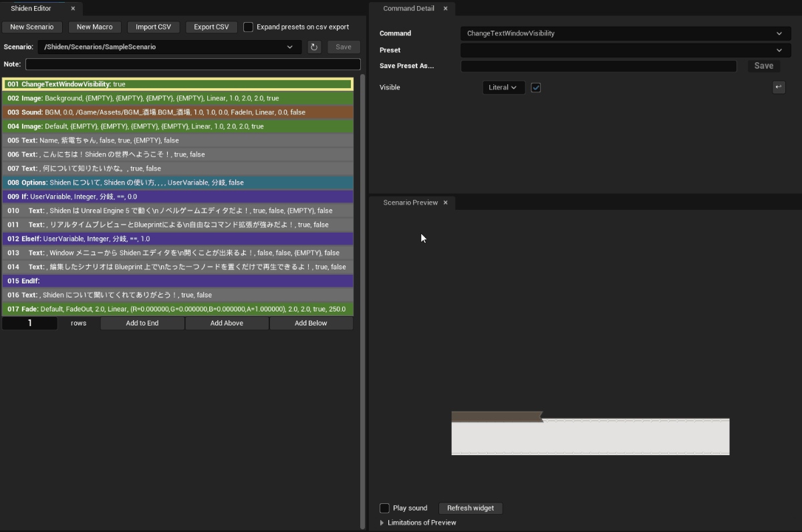Select row 002 Image Background
The width and height of the screenshot is (802, 532).
pyautogui.click(x=178, y=98)
